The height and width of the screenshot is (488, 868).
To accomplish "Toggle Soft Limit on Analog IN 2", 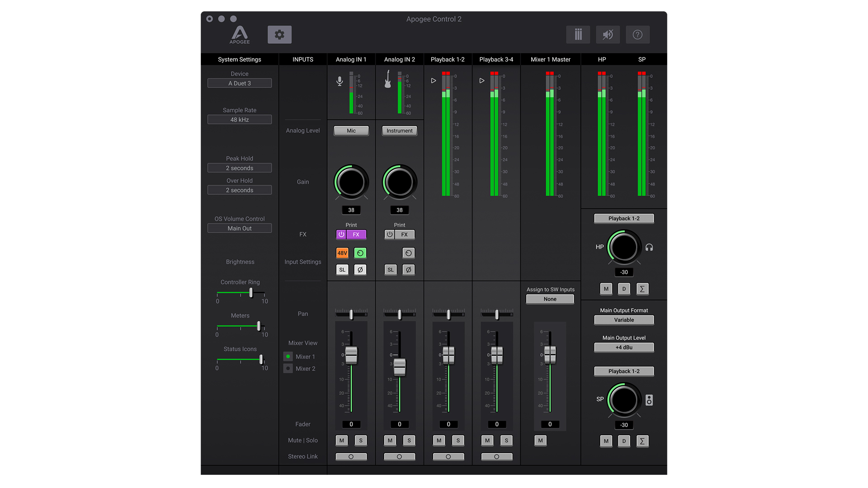I will click(x=391, y=270).
